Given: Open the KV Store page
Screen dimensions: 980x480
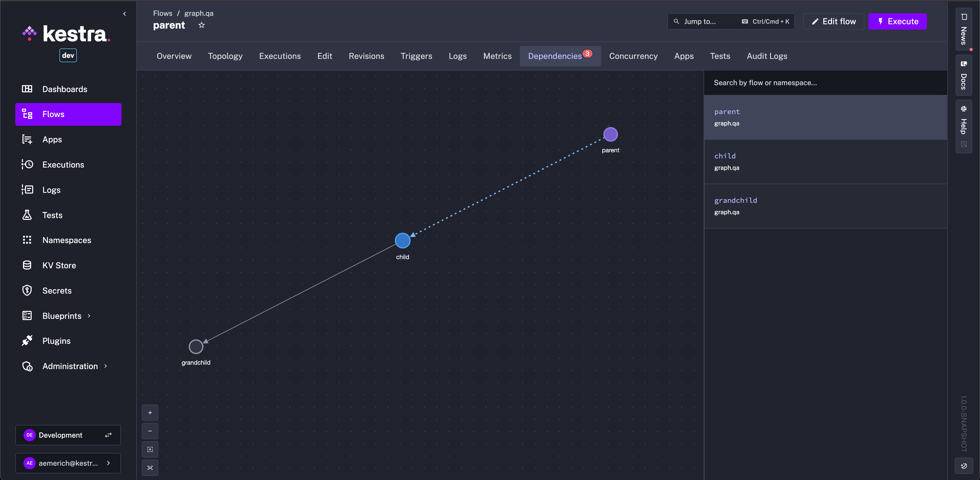Looking at the screenshot, I should tap(59, 265).
